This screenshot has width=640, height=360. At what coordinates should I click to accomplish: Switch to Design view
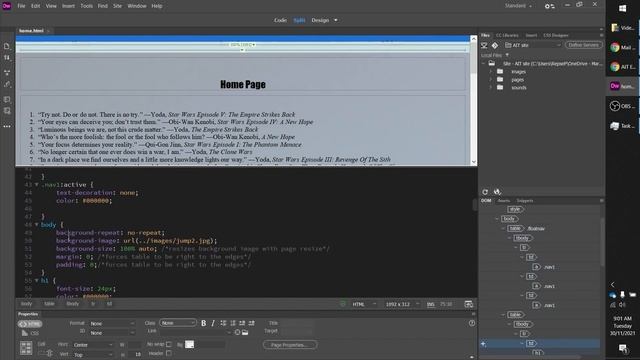coord(320,20)
